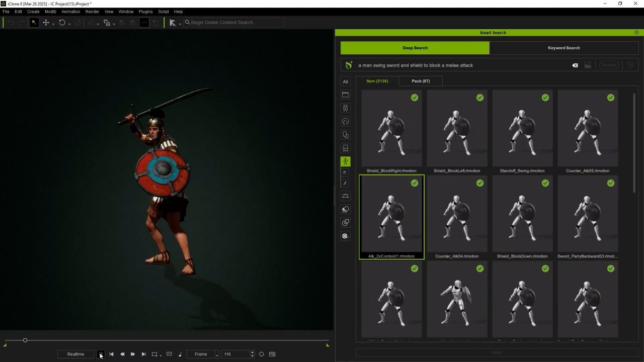
Task: Click the timeline playhead slider handle
Action: 25,340
